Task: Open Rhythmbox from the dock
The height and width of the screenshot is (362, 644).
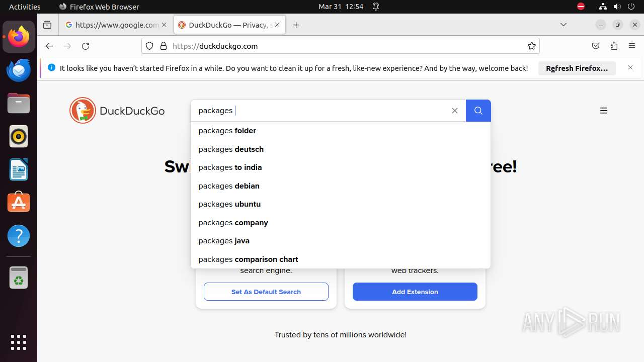Action: pyautogui.click(x=19, y=136)
